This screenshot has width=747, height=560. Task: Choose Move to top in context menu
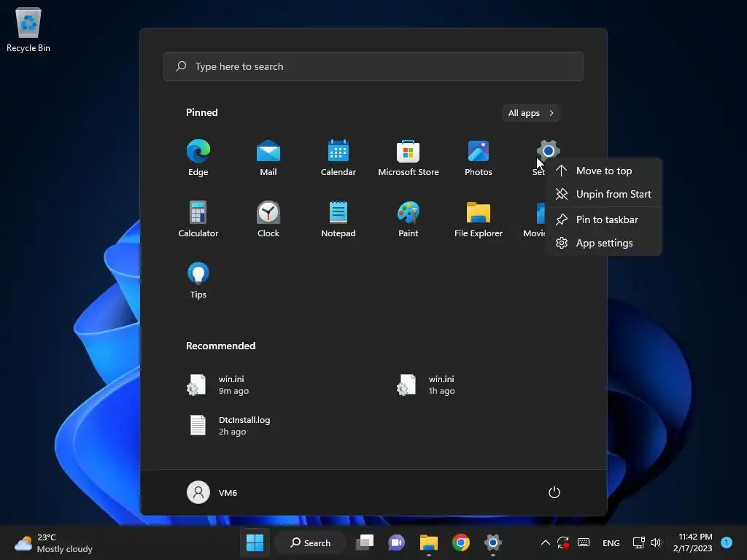coord(604,171)
